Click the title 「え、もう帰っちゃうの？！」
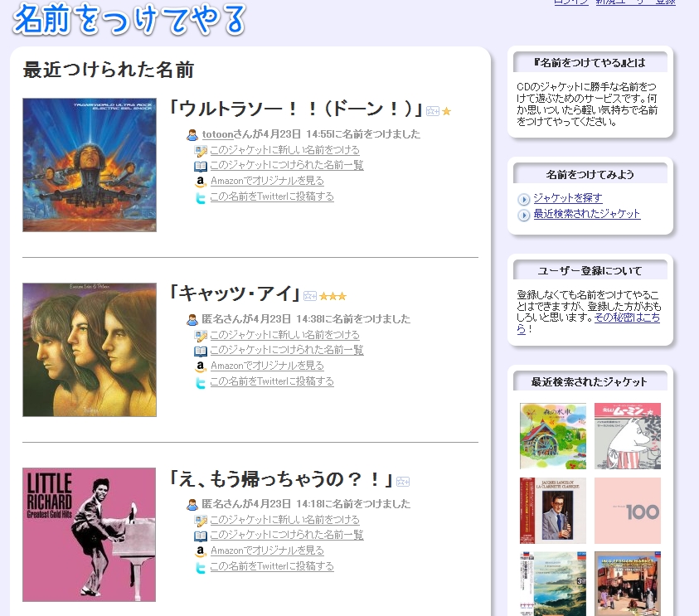This screenshot has width=699, height=616. coord(281,479)
